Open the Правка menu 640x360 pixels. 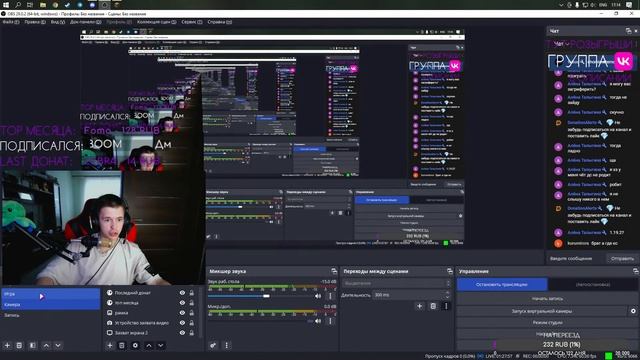[35, 22]
